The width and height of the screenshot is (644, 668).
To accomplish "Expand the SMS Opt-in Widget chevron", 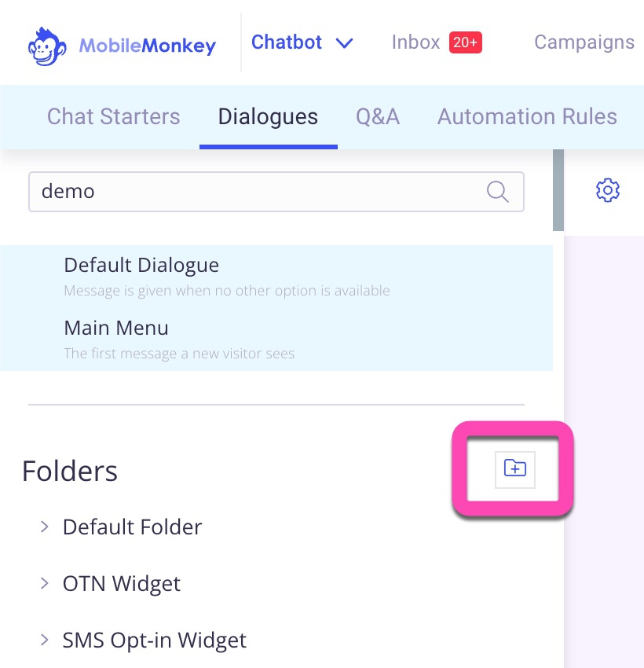I will point(44,640).
